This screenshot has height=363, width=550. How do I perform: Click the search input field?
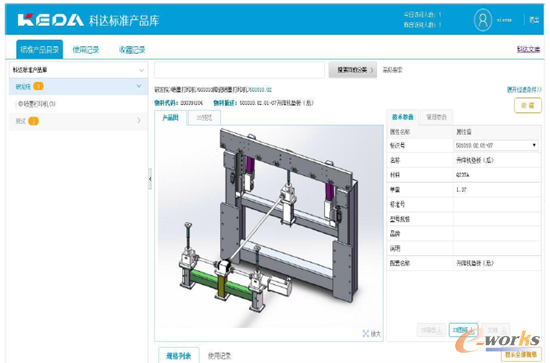tap(240, 70)
